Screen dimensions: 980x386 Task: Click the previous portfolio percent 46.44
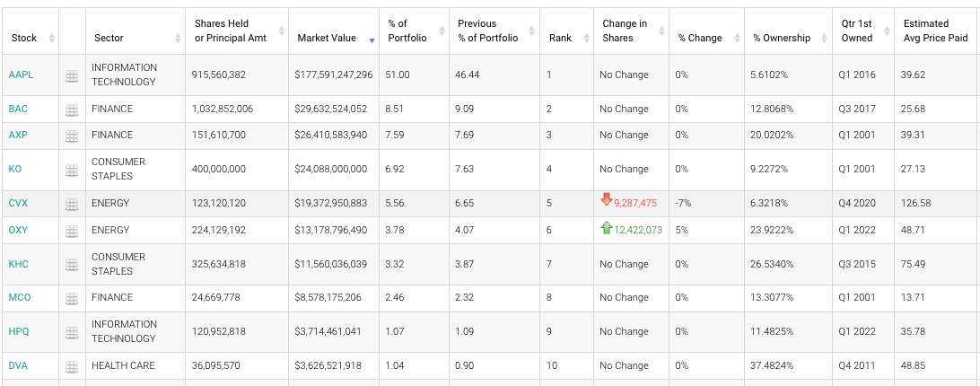click(468, 75)
